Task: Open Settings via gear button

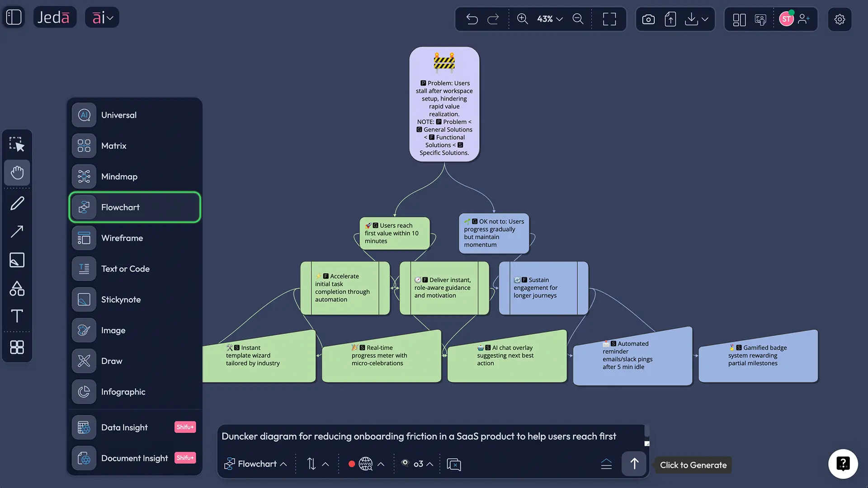Action: coord(840,19)
